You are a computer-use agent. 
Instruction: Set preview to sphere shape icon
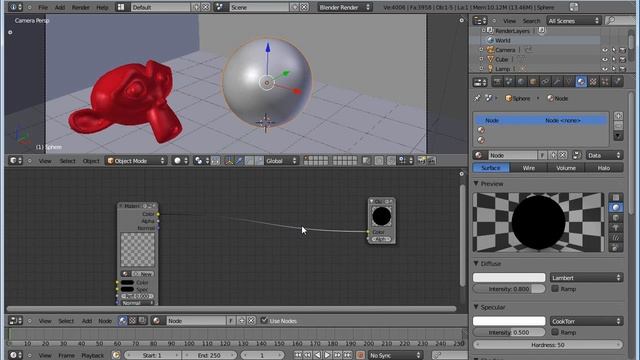point(616,207)
